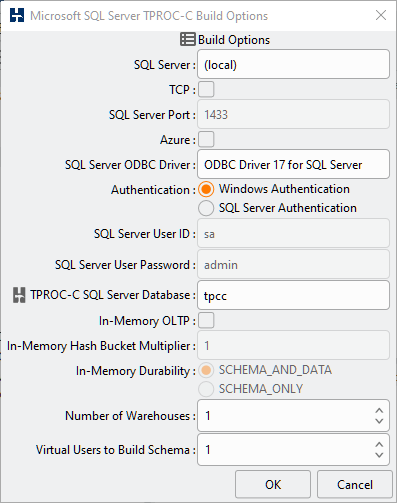The height and width of the screenshot is (503, 397).
Task: Enable the TCP checkbox
Action: point(206,90)
